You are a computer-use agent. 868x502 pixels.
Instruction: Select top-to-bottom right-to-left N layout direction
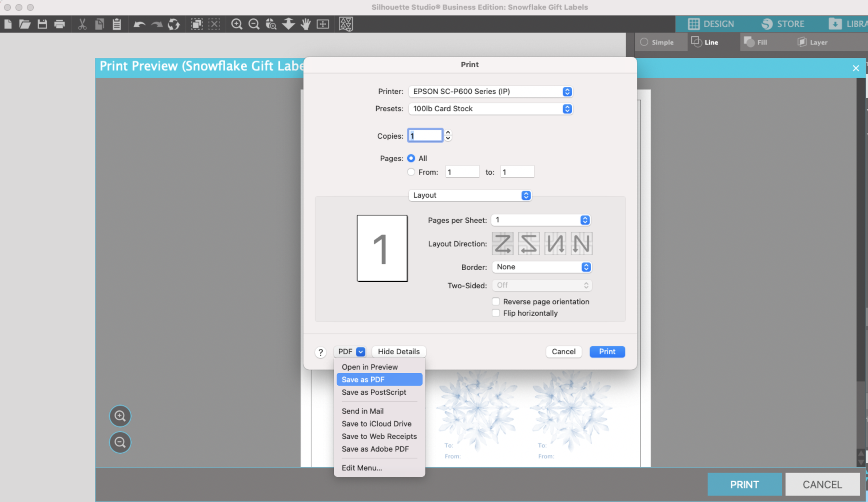(x=582, y=244)
